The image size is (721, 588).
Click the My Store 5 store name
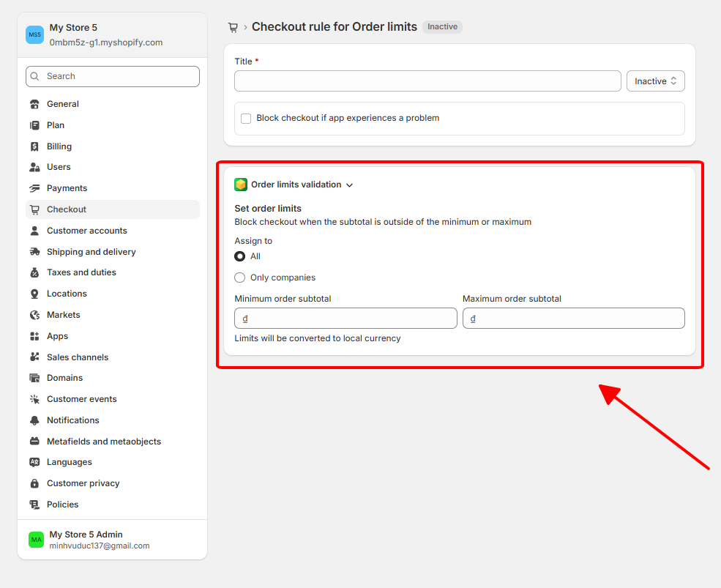pyautogui.click(x=74, y=28)
